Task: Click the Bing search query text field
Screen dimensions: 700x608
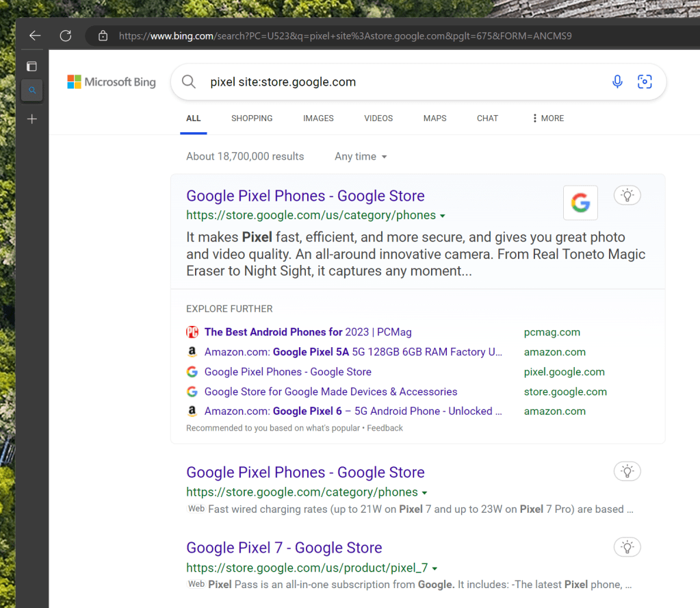Action: 404,82
